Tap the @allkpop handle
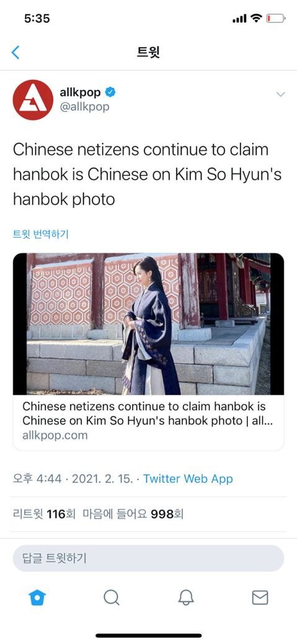297x644 pixels. [84, 107]
